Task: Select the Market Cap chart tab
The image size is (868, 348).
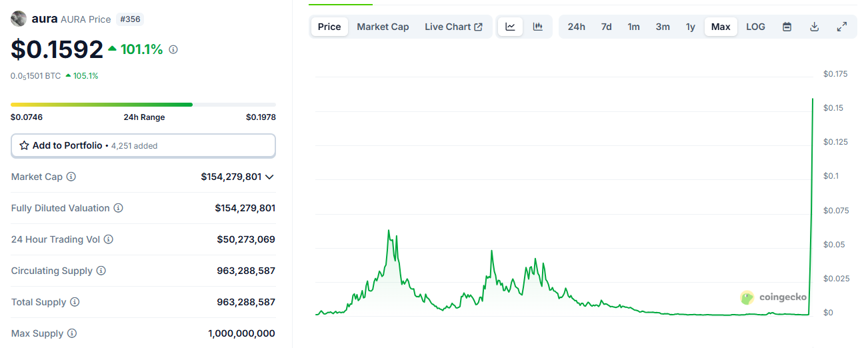Action: 383,27
